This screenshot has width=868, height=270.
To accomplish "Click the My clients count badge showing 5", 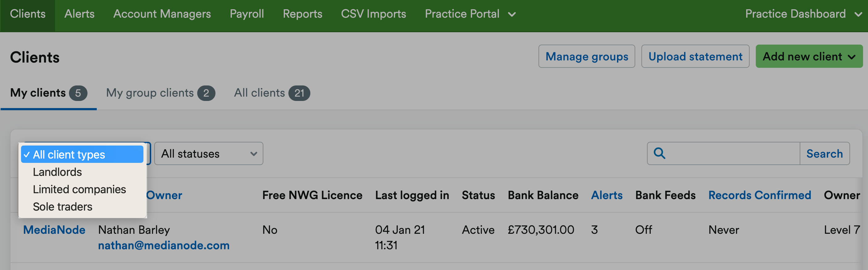I will [79, 94].
